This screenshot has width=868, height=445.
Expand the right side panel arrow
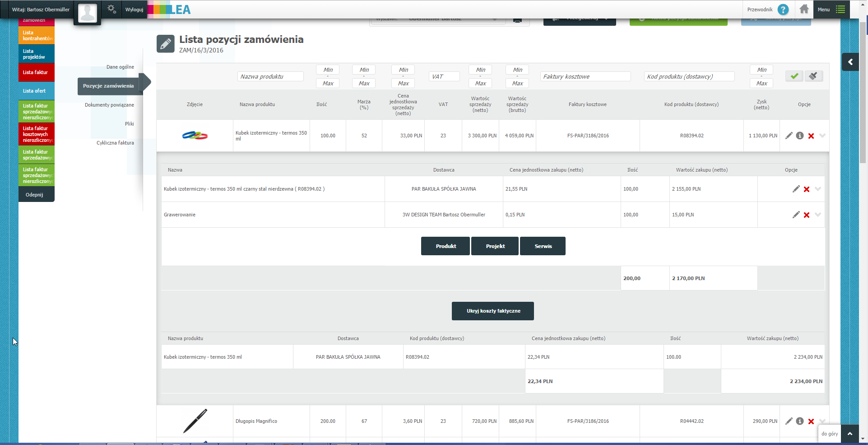tap(850, 62)
